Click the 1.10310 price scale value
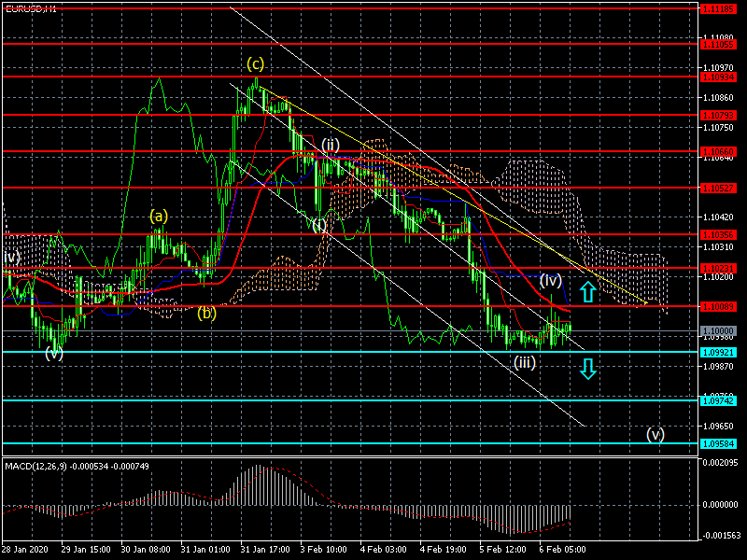Image resolution: width=747 pixels, height=560 pixels. [x=718, y=247]
